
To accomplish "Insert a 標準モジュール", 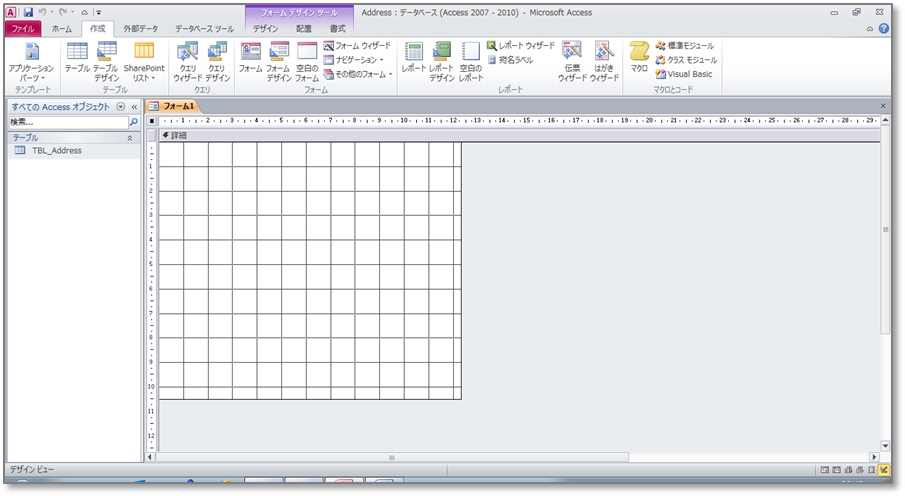I will 685,46.
